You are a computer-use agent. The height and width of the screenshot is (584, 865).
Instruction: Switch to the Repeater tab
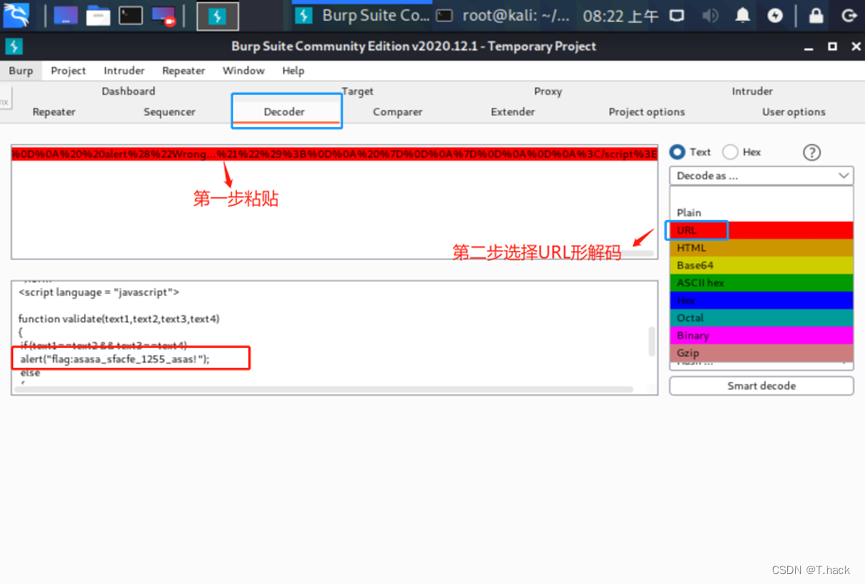54,112
